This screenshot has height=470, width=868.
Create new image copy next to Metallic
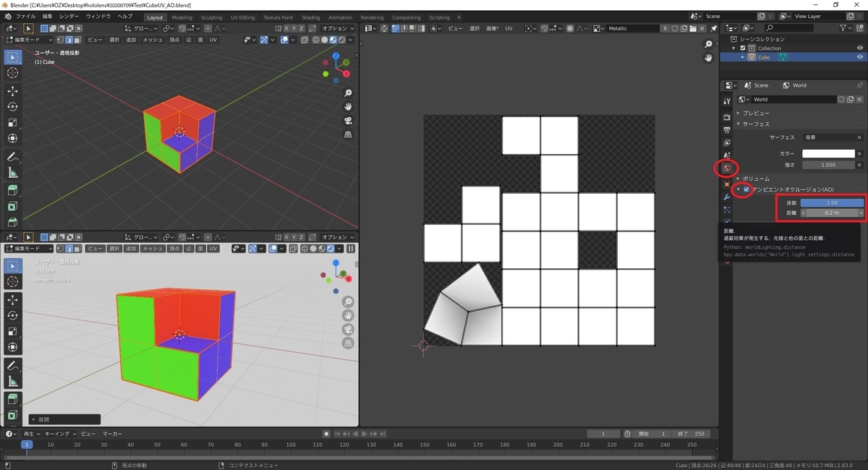[x=684, y=28]
